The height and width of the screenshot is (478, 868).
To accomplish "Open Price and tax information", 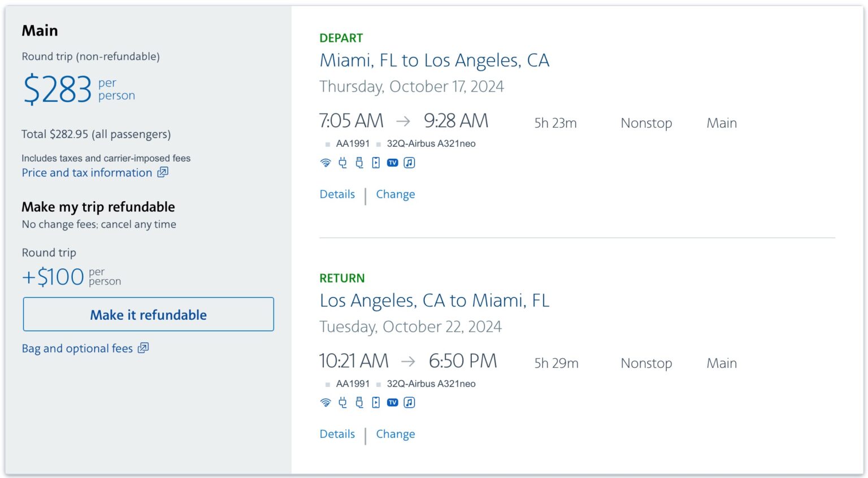I will 87,173.
